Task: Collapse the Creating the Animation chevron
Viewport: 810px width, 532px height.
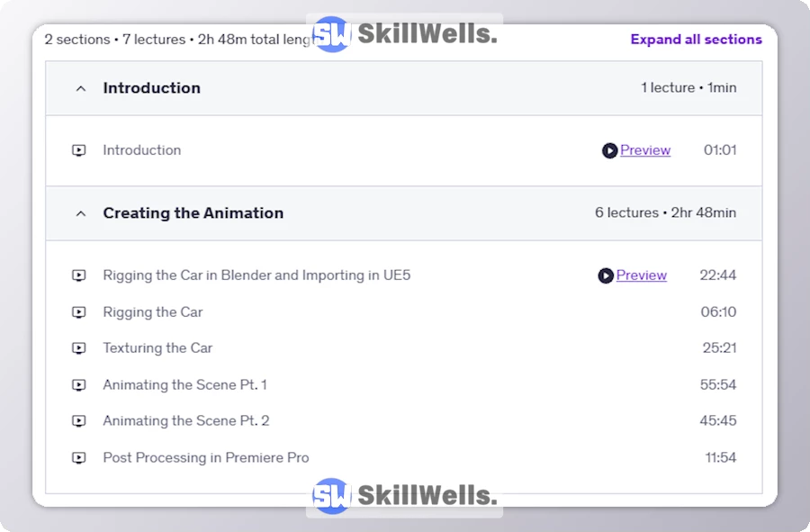Action: coord(81,213)
